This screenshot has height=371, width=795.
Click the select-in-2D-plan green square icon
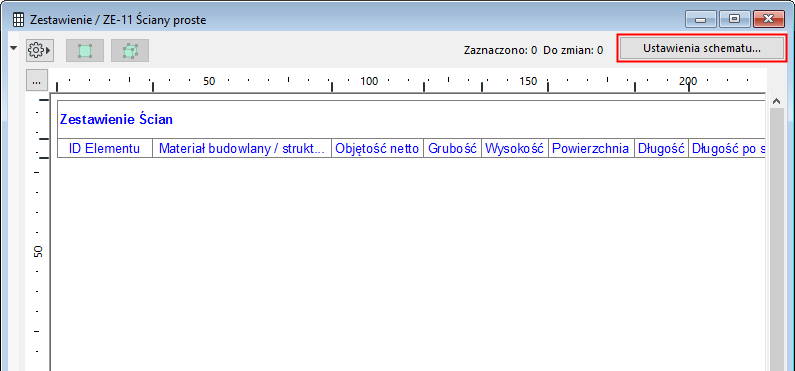(x=85, y=51)
